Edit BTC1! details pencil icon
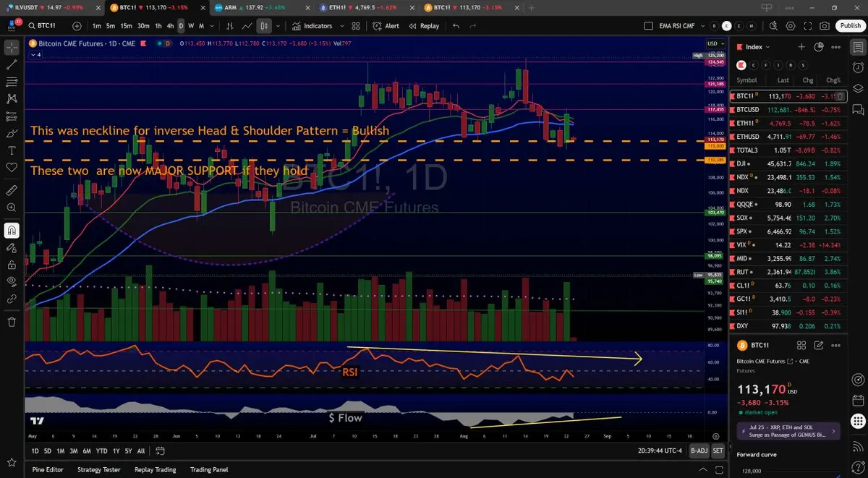This screenshot has height=478, width=868. 819,346
